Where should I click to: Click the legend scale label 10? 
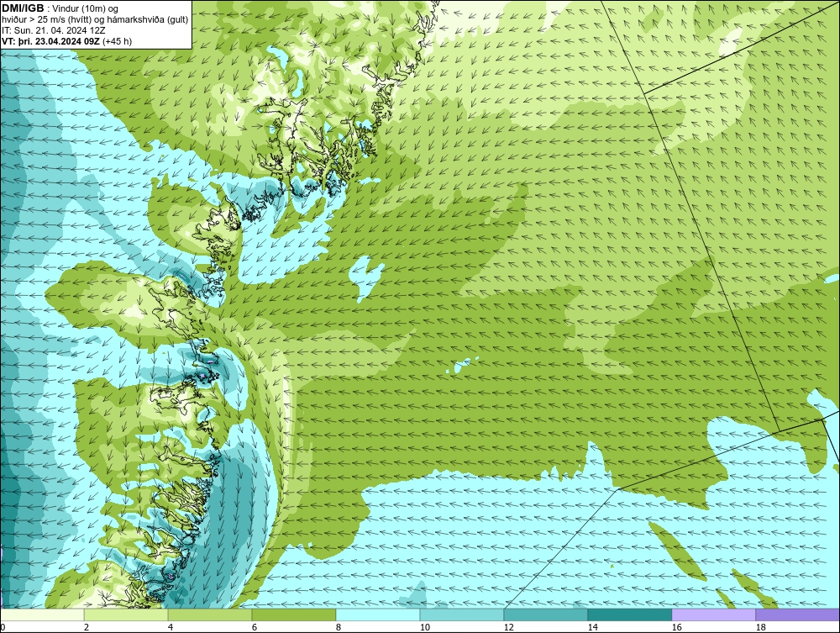(424, 627)
